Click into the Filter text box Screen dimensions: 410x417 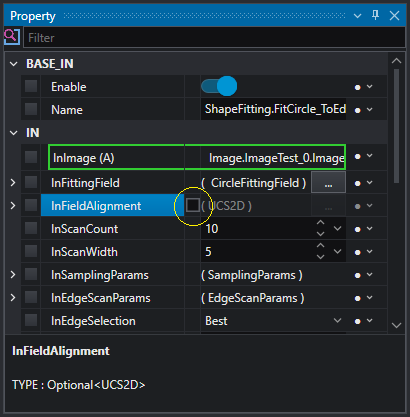214,37
